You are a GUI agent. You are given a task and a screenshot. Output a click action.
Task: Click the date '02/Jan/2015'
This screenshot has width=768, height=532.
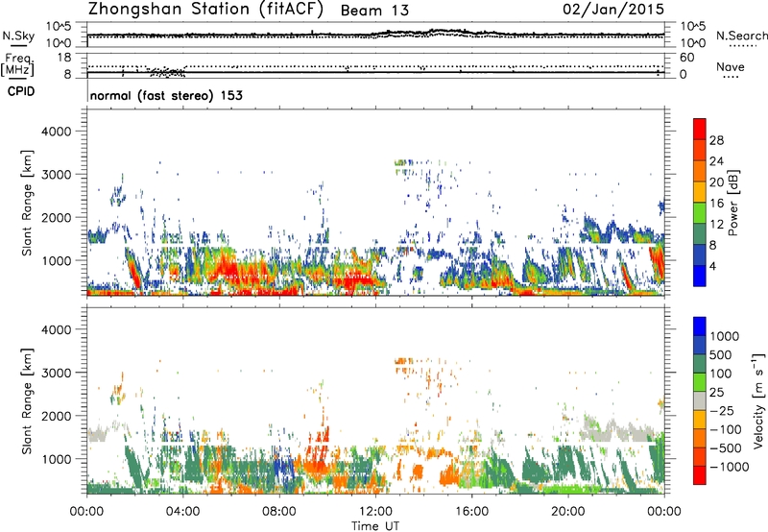[613, 10]
